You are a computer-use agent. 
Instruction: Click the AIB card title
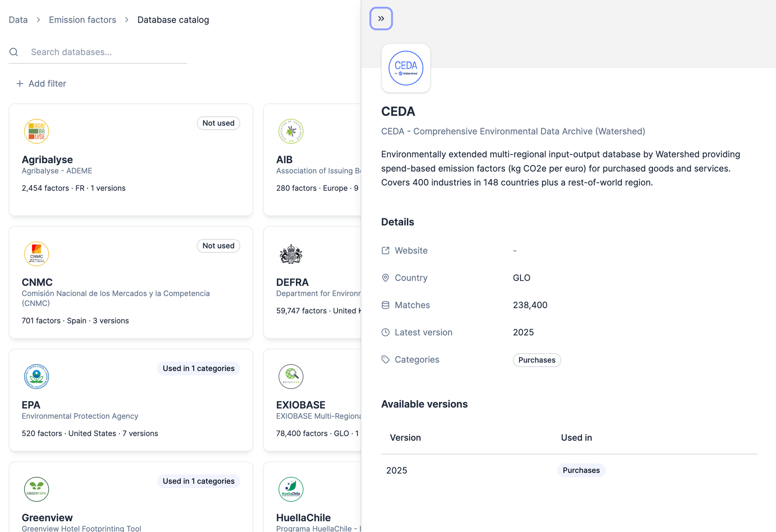(284, 160)
